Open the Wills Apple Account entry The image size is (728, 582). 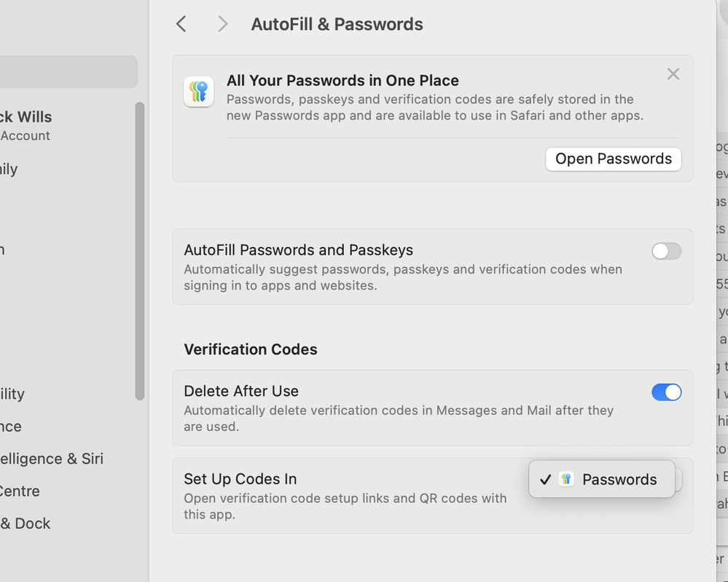click(x=26, y=125)
